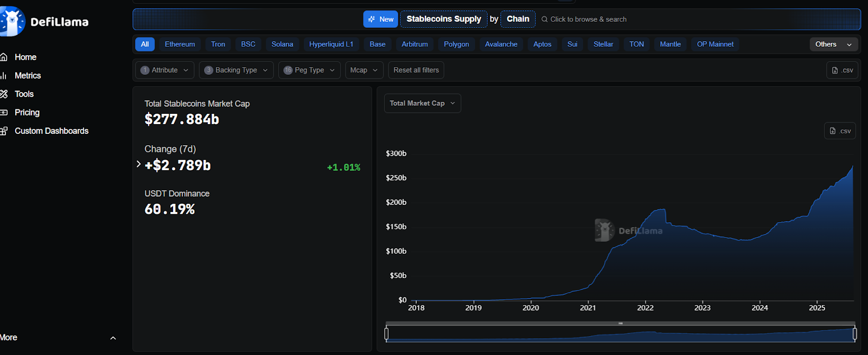Switch to the Ethereum chain tab
Viewport: 868px width, 355px height.
click(x=180, y=44)
